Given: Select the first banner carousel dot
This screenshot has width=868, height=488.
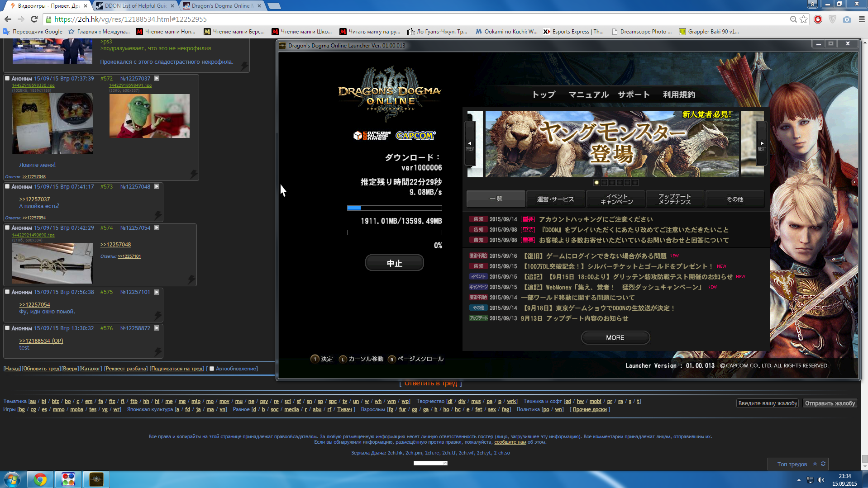Looking at the screenshot, I should (596, 183).
